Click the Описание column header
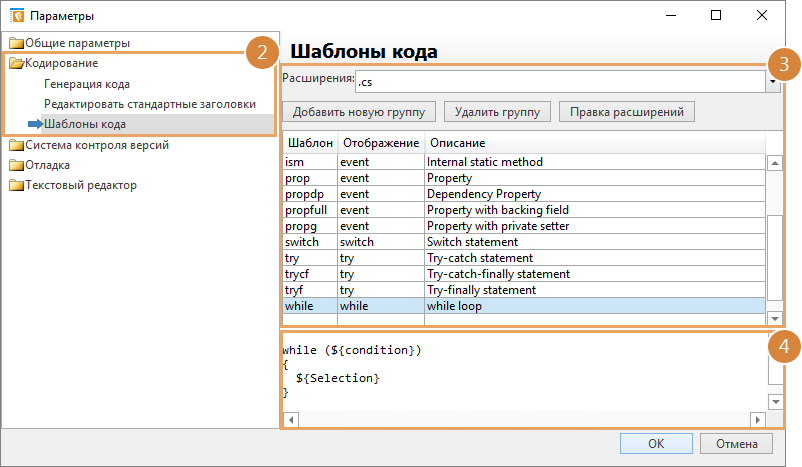 tap(458, 144)
